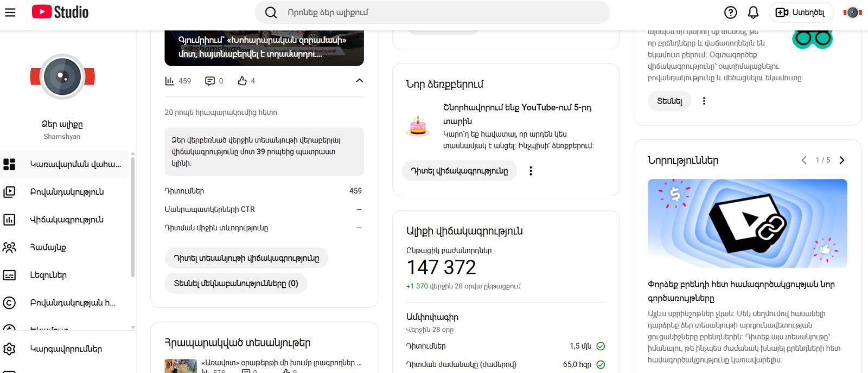Viewport: 868px width, 373px height.
Task: Click Դիտել տեսանյութի վիճակագրությունը button
Action: 246,258
